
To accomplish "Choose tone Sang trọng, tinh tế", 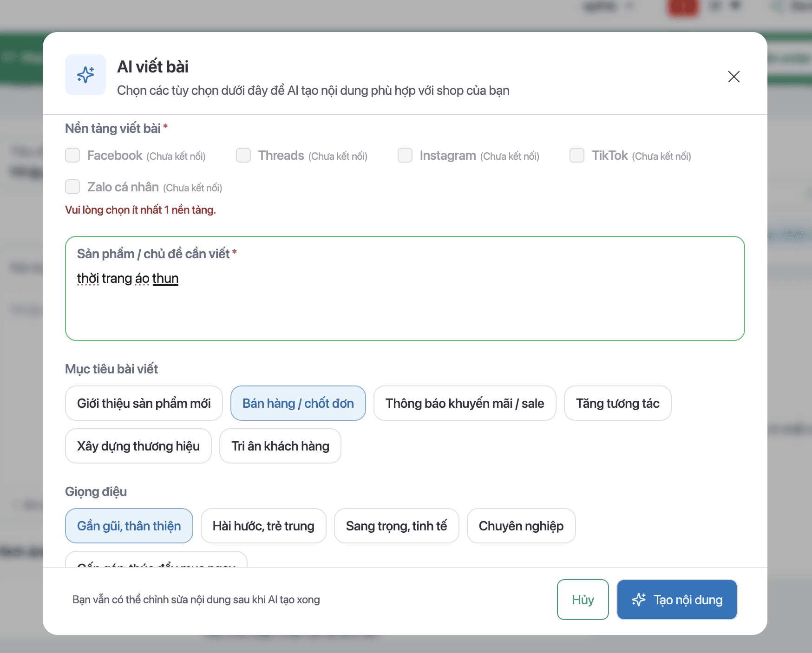I will (397, 526).
